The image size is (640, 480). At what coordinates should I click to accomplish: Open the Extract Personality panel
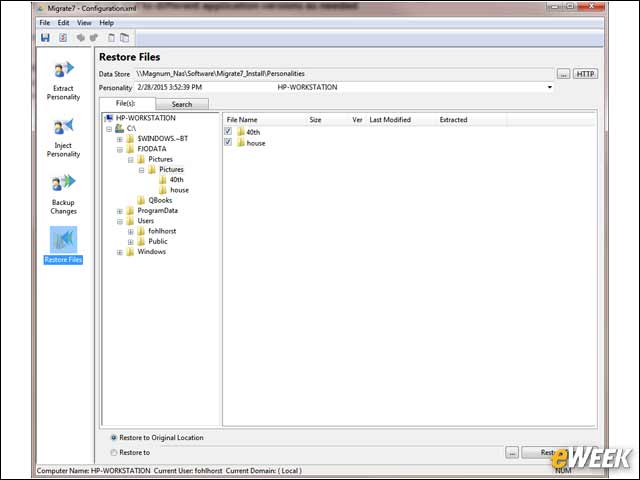click(63, 81)
